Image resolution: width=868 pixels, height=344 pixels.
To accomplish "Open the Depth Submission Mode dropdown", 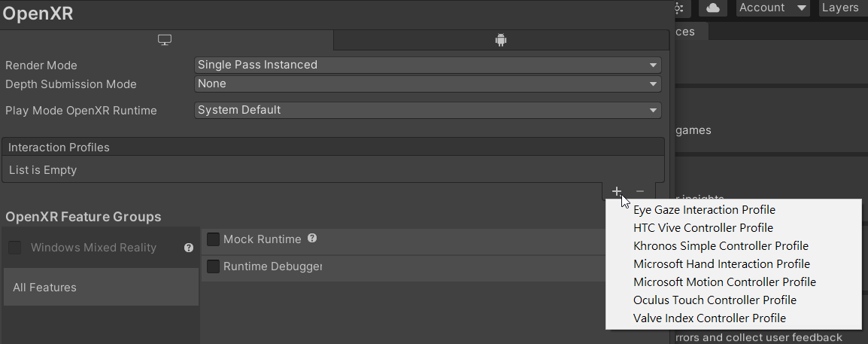I will click(428, 84).
